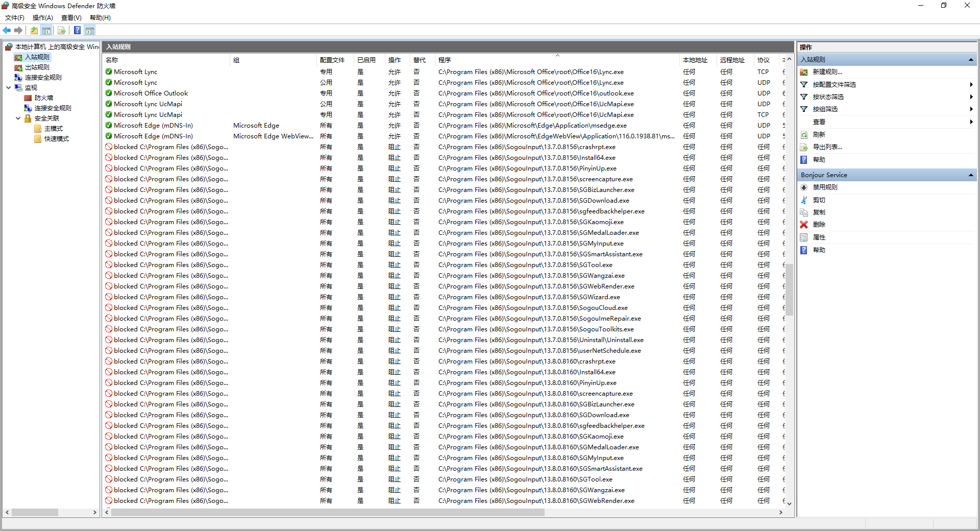Sort by the 配置文件 column header
980x531 pixels.
tap(335, 60)
